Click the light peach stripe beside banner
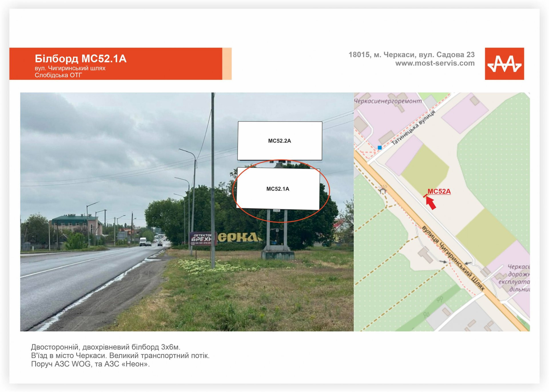Viewport: 549px width, 392px height. click(227, 63)
